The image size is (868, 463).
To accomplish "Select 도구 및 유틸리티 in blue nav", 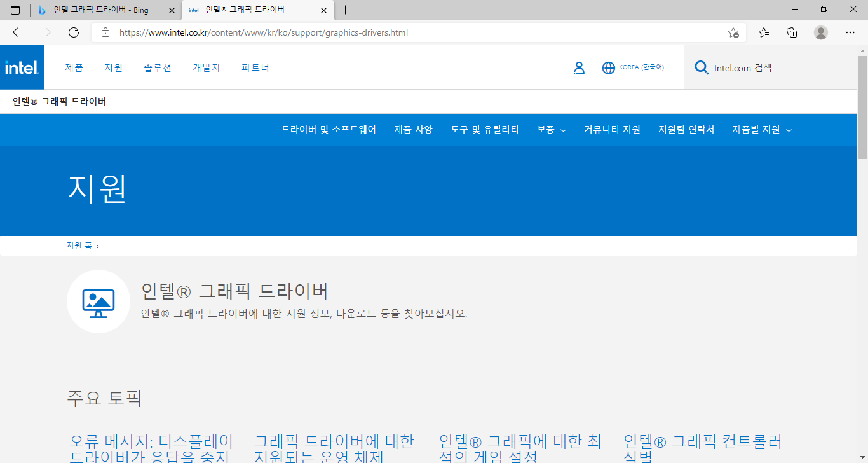I will point(485,129).
